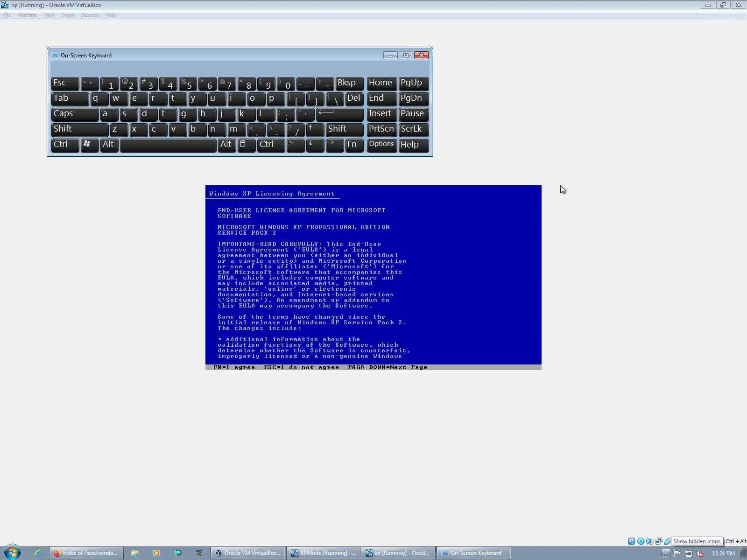The width and height of the screenshot is (747, 560).
Task: Open network tray icon
Action: [689, 553]
